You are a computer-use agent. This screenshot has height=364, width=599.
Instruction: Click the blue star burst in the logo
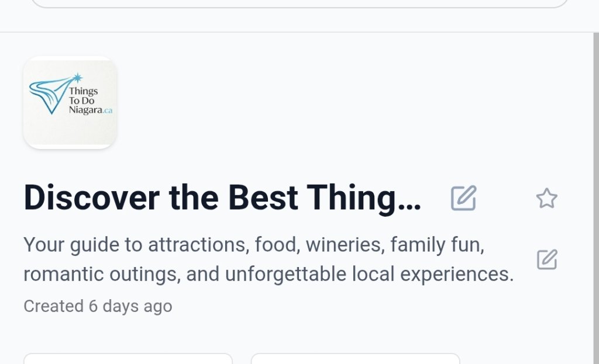77,77
